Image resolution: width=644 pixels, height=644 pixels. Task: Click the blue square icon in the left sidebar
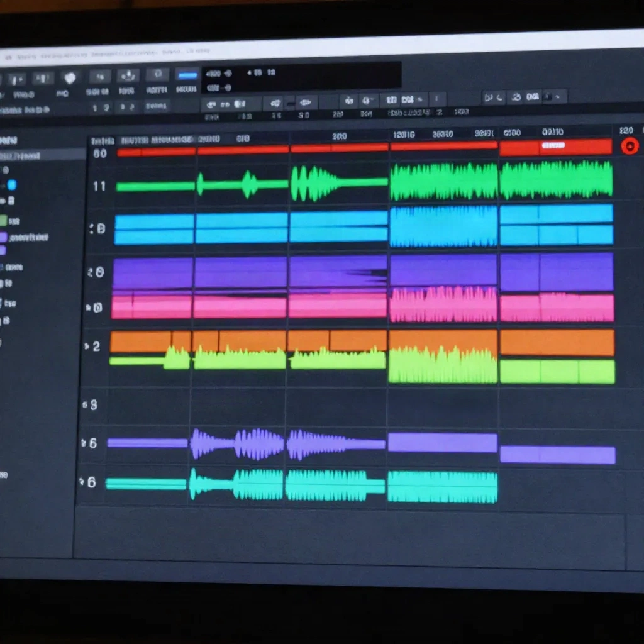[x=11, y=185]
